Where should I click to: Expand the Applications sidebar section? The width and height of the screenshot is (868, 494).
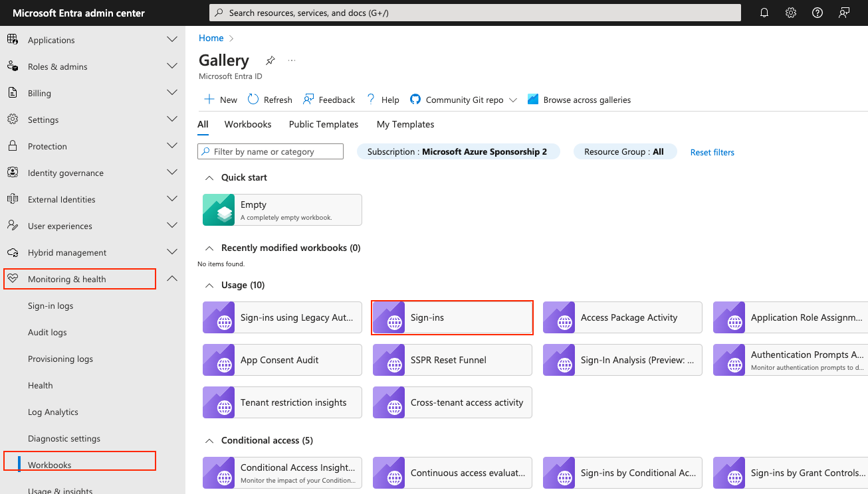tap(171, 39)
